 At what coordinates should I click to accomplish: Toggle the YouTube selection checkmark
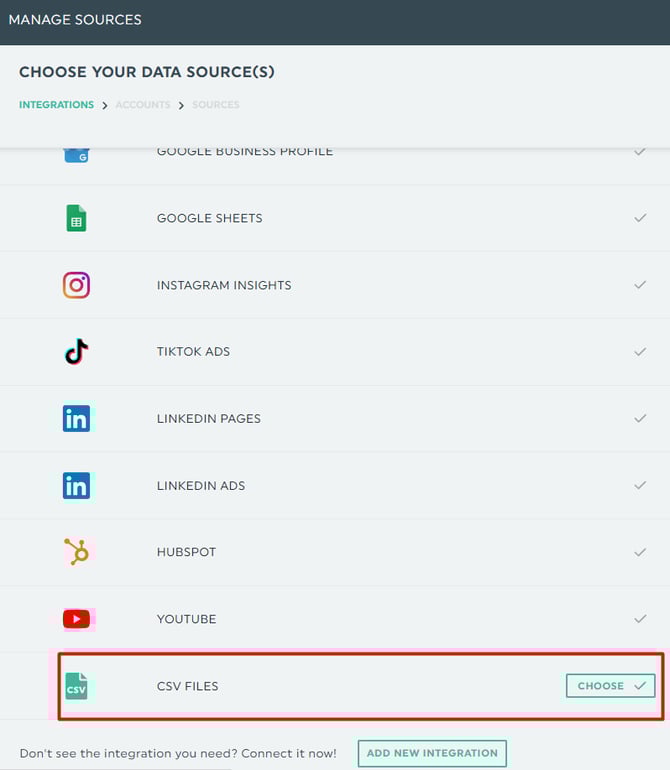click(x=640, y=619)
